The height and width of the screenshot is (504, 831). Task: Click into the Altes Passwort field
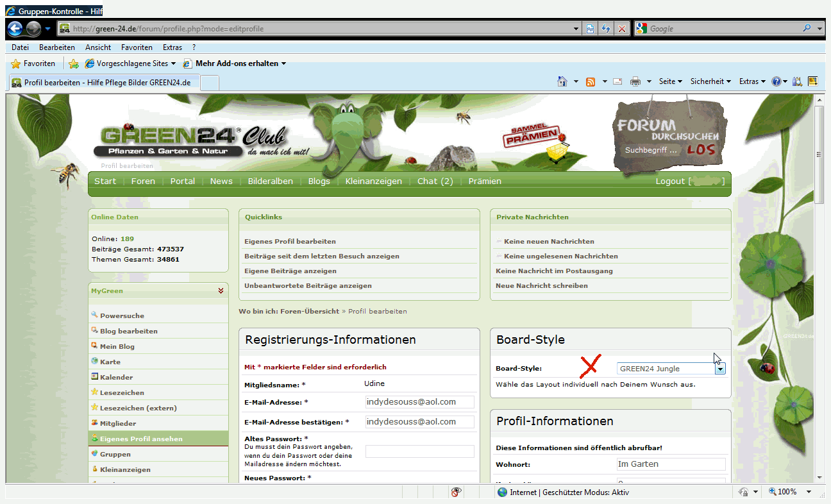point(419,451)
